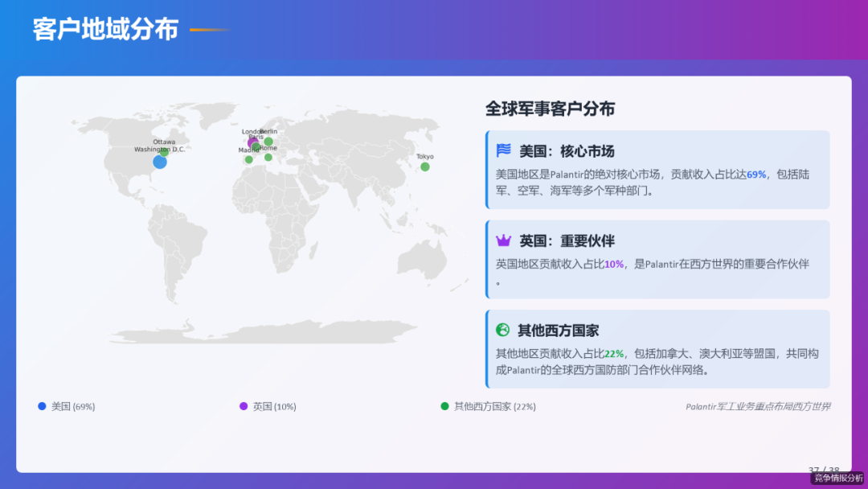
Task: Click the card title 美国：核心市场
Action: pyautogui.click(x=567, y=150)
